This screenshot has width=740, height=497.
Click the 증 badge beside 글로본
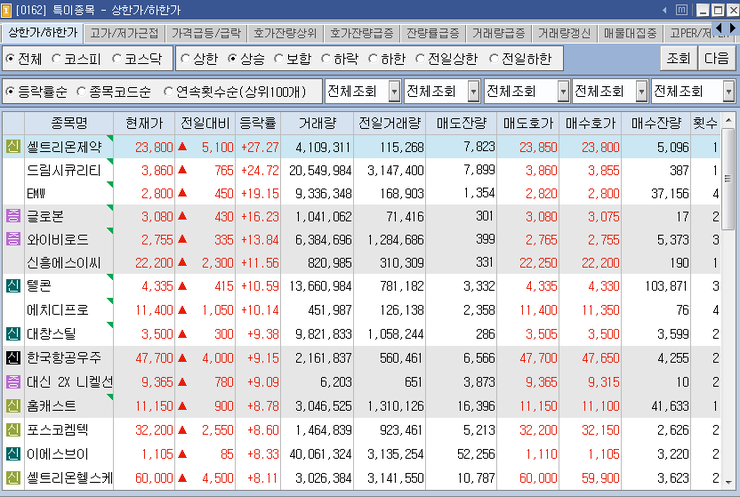(x=13, y=216)
